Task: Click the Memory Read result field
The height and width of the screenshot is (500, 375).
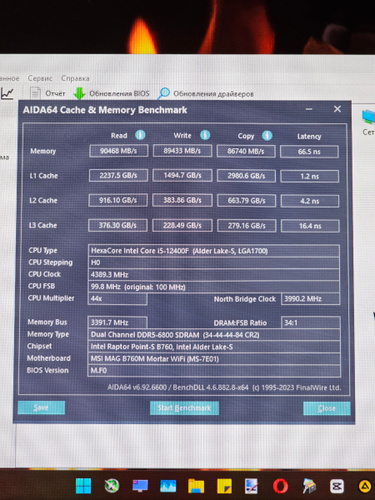Action: click(118, 151)
